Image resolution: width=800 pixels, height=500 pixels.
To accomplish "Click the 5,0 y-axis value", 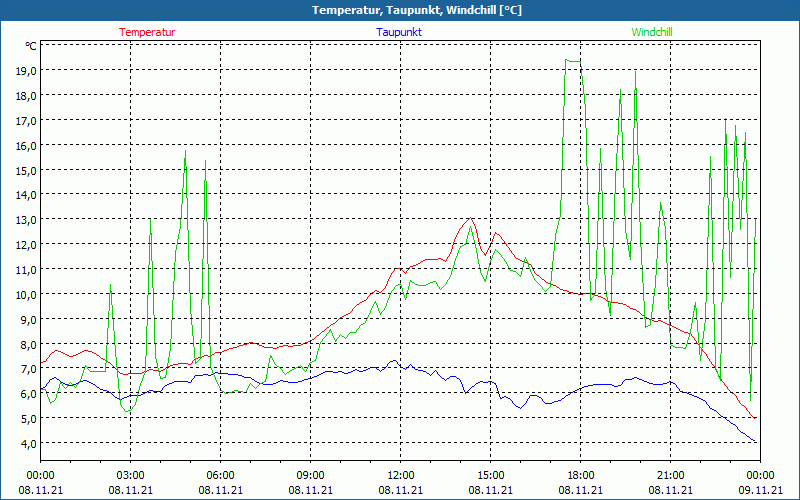I will point(29,419).
